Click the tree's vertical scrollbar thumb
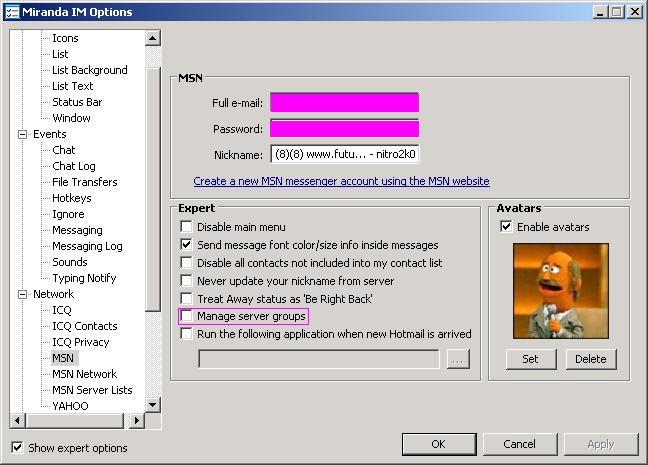This screenshot has width=648, height=465. (x=152, y=189)
